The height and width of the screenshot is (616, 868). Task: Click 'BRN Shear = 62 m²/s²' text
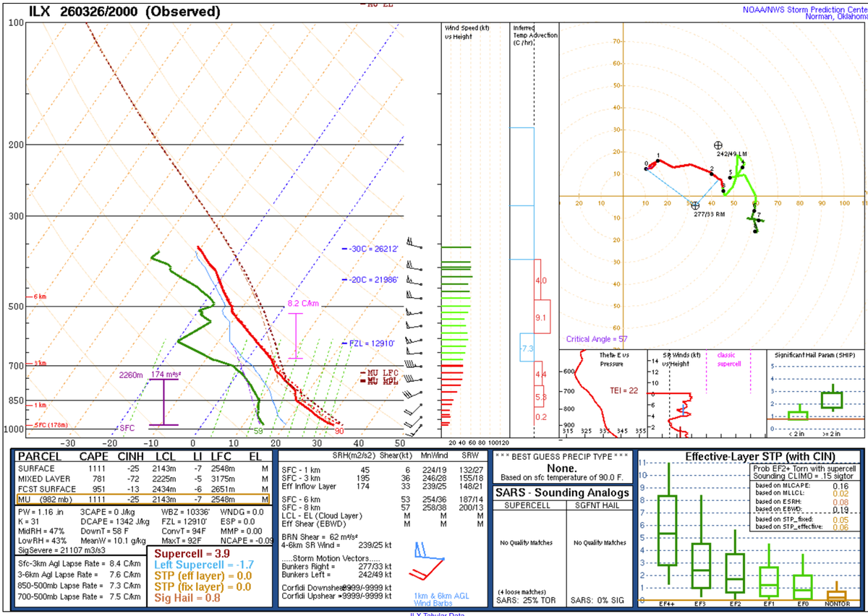320,539
